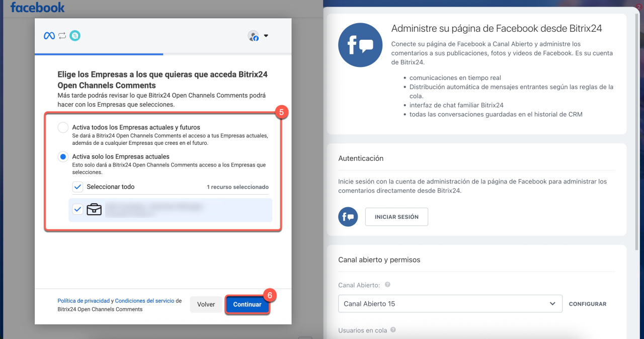Click the 'Volver' button
The height and width of the screenshot is (339, 644).
pyautogui.click(x=206, y=304)
